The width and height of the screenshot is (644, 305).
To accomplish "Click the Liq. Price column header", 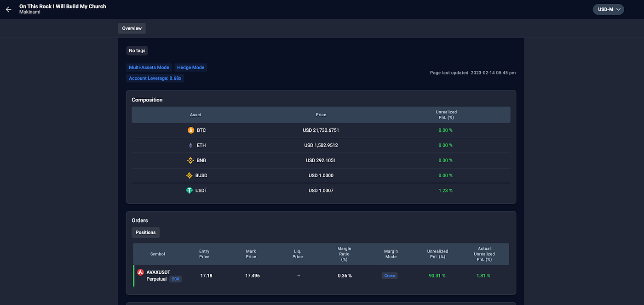I will coord(298,254).
